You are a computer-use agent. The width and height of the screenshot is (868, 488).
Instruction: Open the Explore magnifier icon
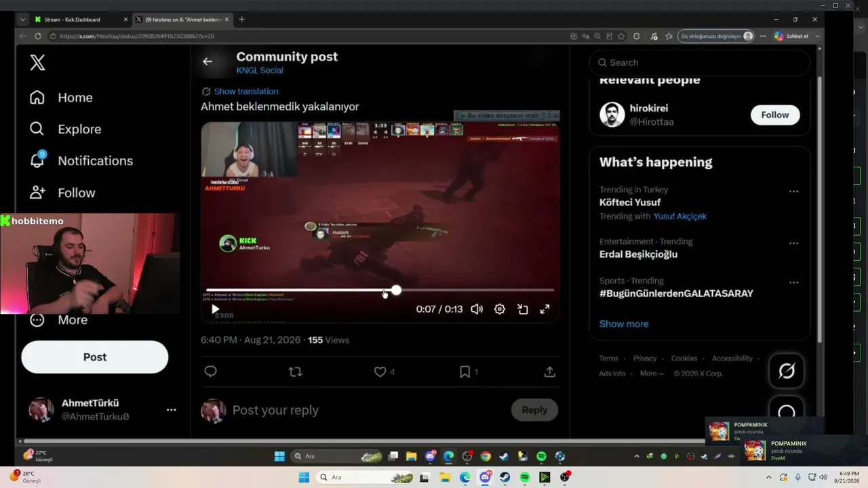point(37,129)
